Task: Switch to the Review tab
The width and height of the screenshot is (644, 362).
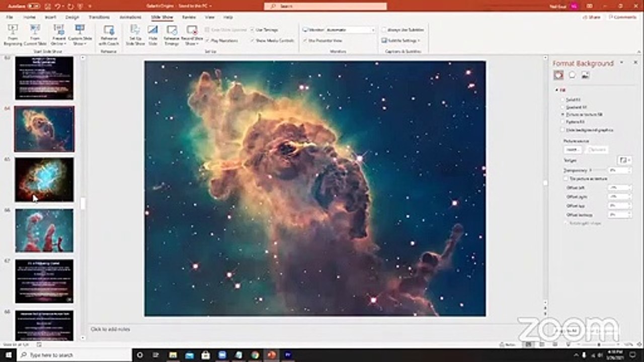Action: click(x=189, y=17)
